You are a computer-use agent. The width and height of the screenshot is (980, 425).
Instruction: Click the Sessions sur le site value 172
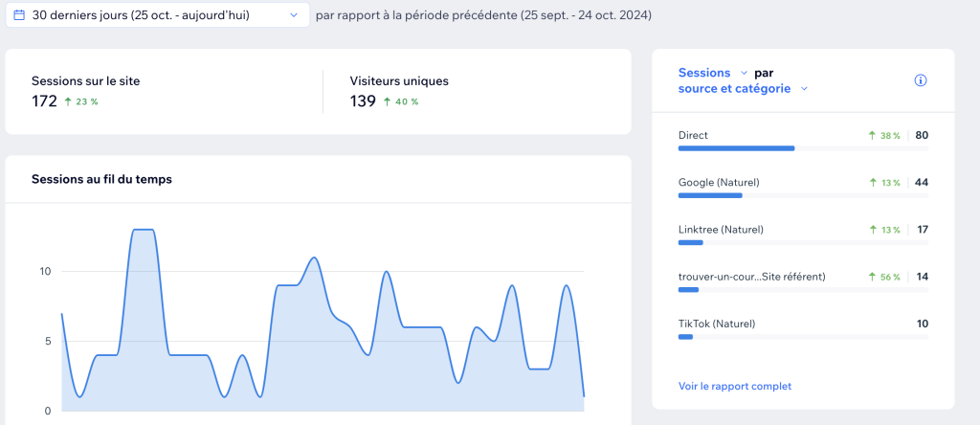click(44, 101)
